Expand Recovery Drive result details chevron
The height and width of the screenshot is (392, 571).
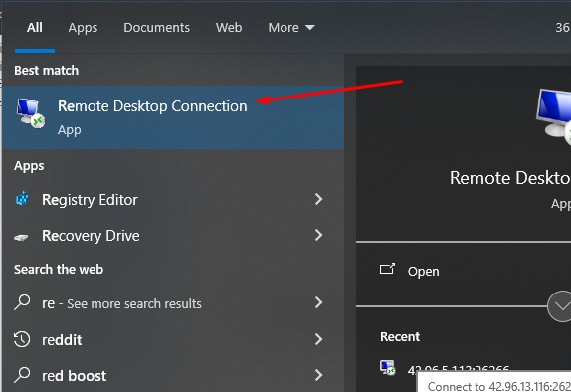pyautogui.click(x=318, y=235)
